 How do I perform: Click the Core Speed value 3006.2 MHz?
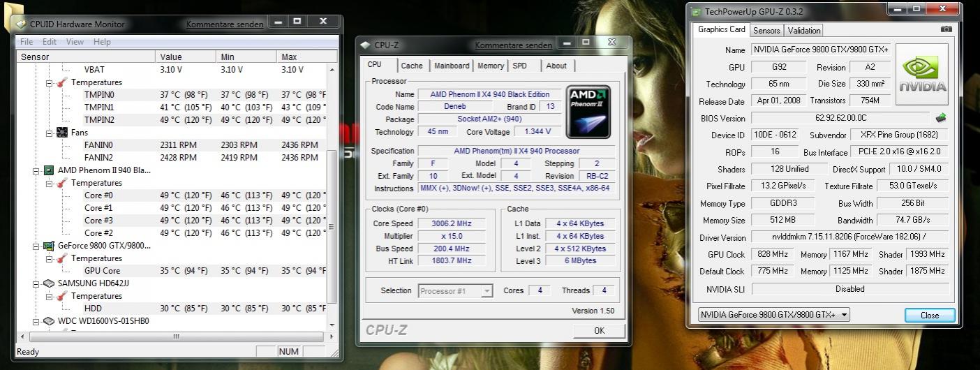pyautogui.click(x=452, y=223)
